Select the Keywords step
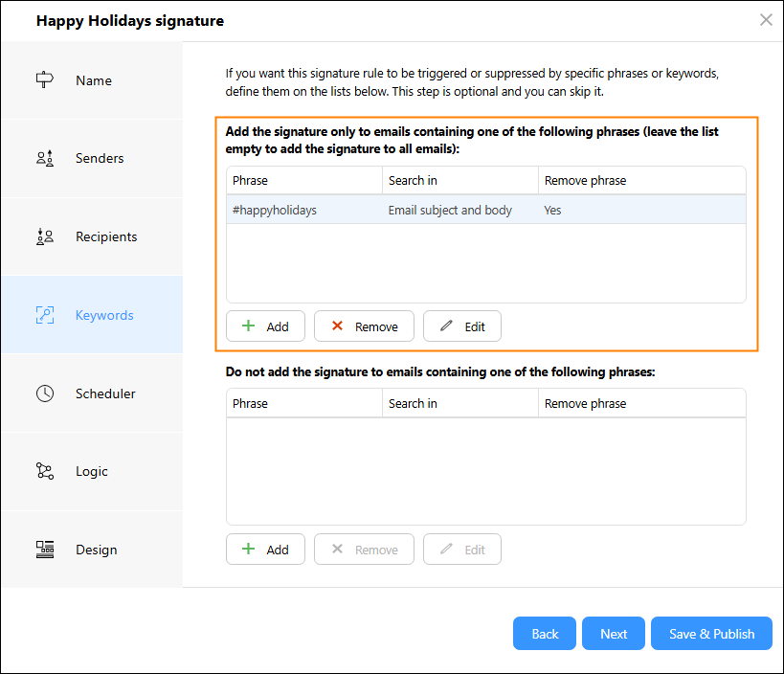Viewport: 784px width, 674px height. tap(92, 315)
